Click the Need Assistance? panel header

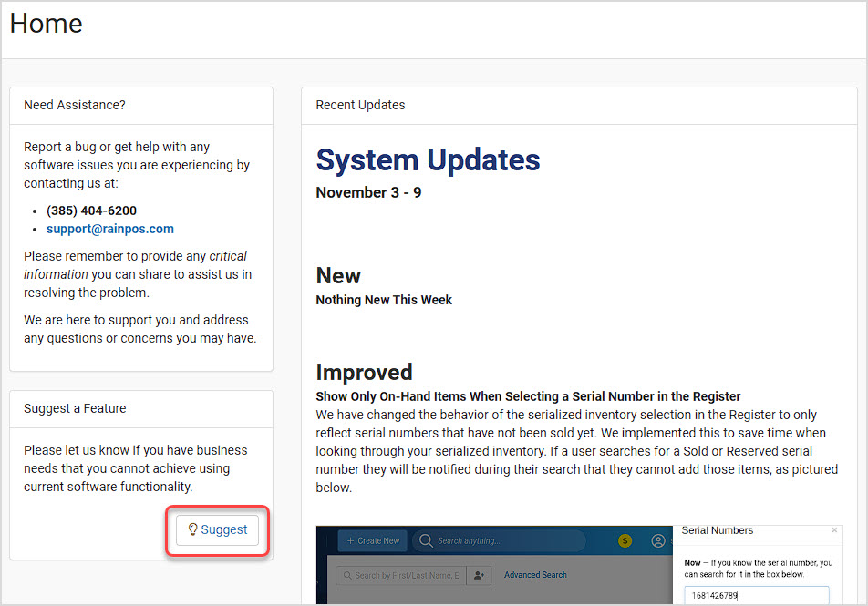pos(141,105)
